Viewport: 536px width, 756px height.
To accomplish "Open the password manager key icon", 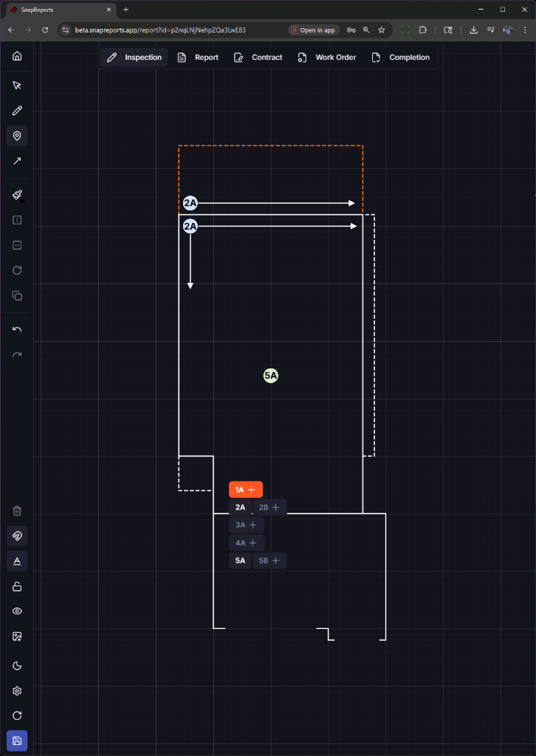I will (x=351, y=30).
